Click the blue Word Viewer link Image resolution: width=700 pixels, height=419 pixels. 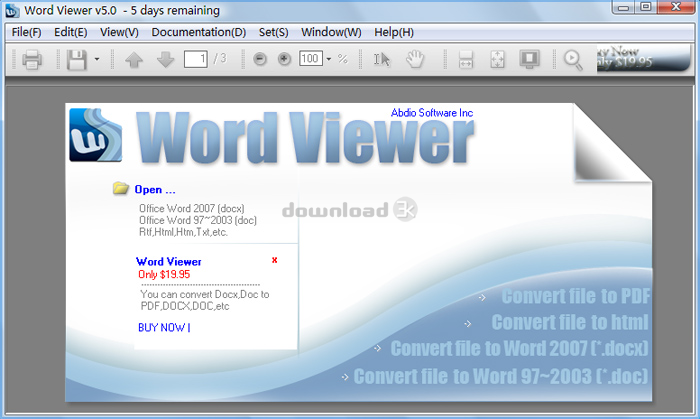[x=169, y=261]
